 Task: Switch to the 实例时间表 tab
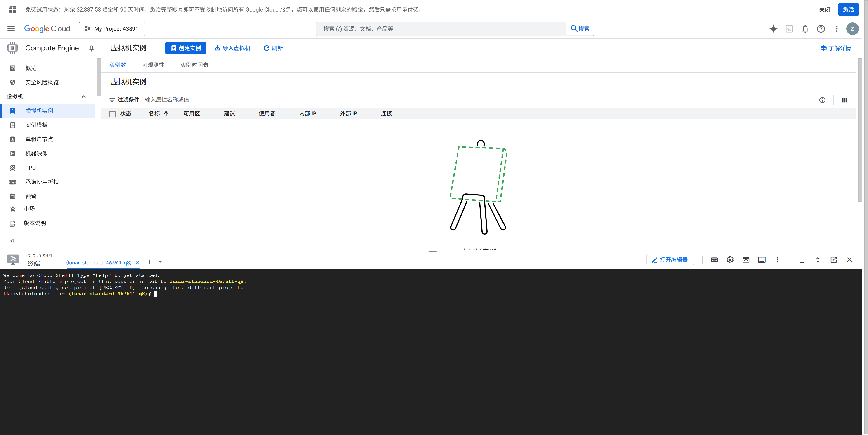[x=194, y=65]
